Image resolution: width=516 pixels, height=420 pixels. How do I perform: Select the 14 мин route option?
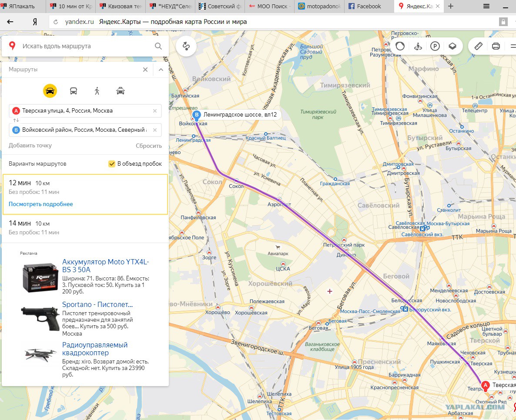[x=85, y=227]
